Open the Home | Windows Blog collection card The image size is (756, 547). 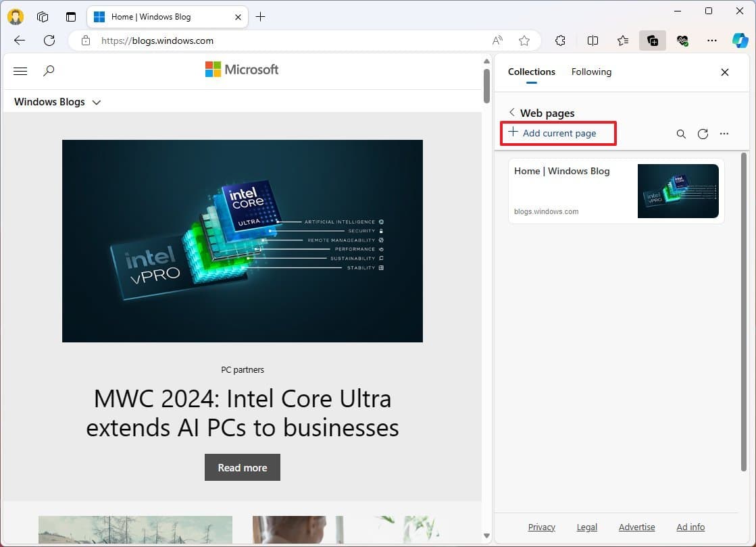pos(615,191)
